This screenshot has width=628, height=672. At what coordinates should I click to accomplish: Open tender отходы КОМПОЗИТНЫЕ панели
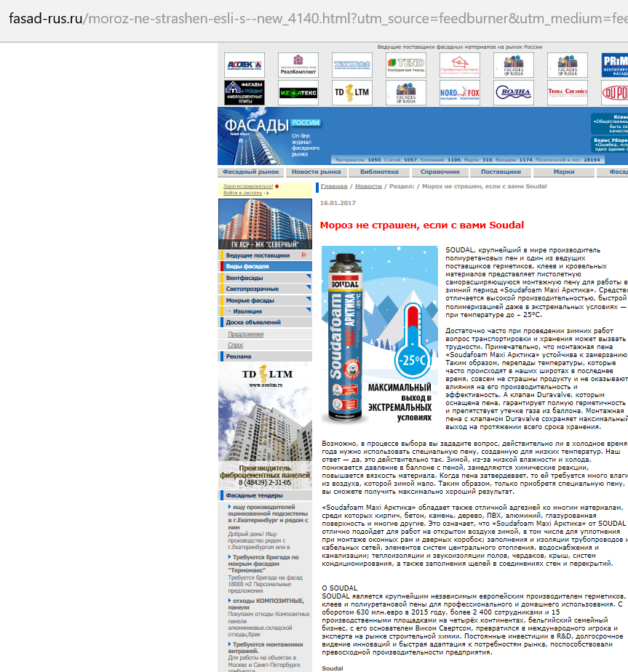tap(266, 604)
